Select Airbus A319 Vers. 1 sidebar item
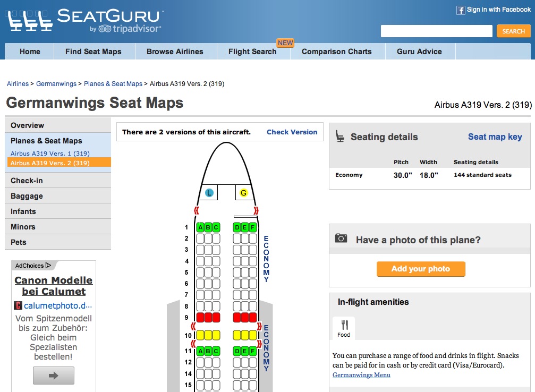Image resolution: width=535 pixels, height=392 pixels. pos(50,154)
